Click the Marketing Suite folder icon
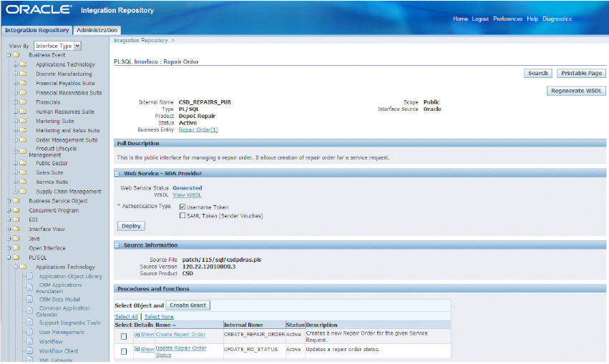The width and height of the screenshot is (609, 364). tap(24, 121)
